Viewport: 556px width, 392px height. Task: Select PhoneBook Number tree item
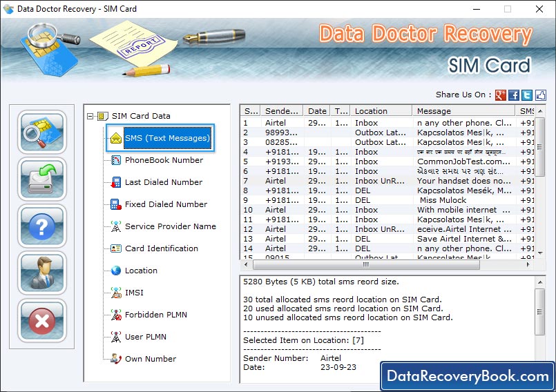pos(164,160)
